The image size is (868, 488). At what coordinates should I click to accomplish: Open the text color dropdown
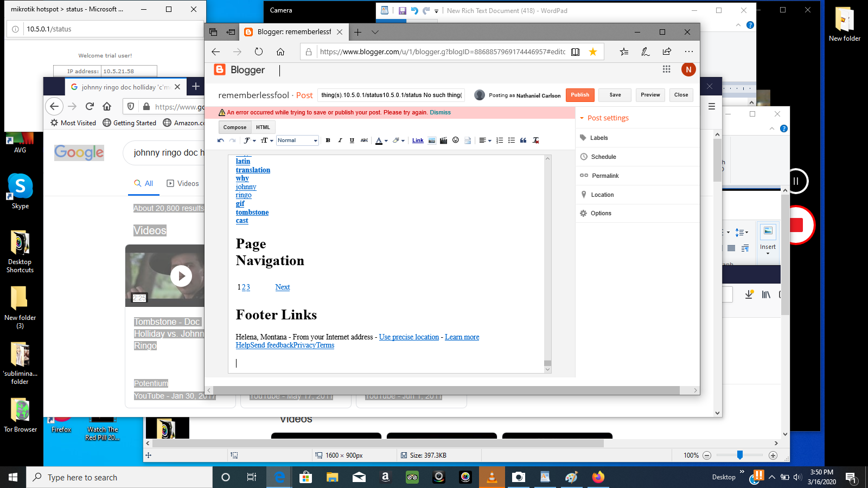coord(381,140)
